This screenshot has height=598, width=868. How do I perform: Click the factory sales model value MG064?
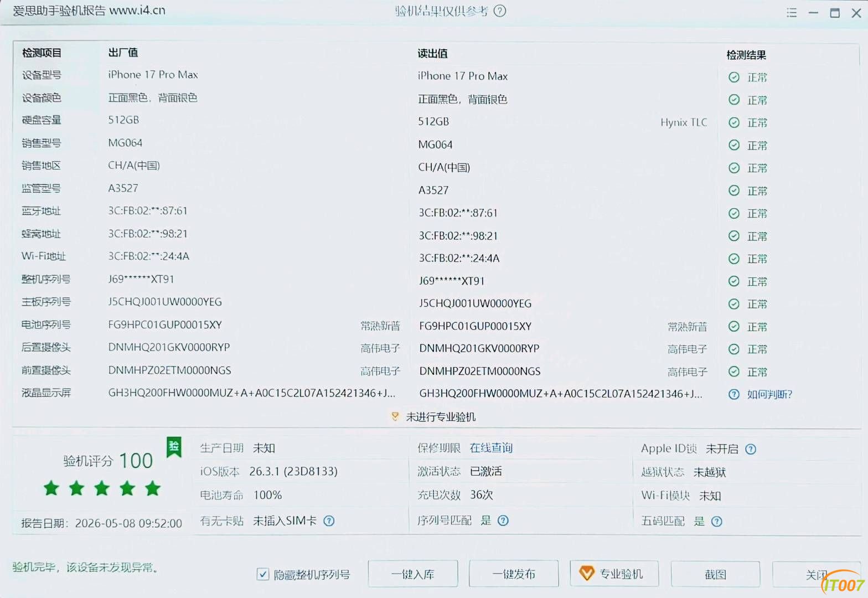tap(125, 143)
